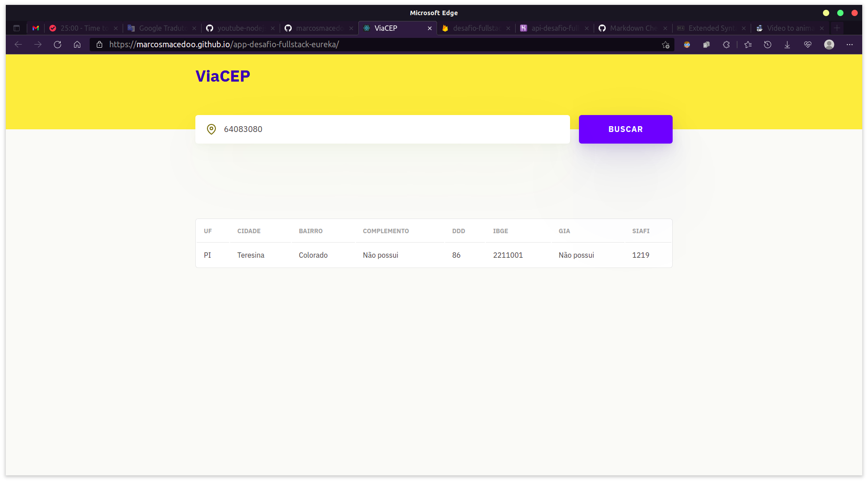Screen dimensions: 868x482
Task: Open Settings and more ellipsis menu
Action: (x=850, y=45)
